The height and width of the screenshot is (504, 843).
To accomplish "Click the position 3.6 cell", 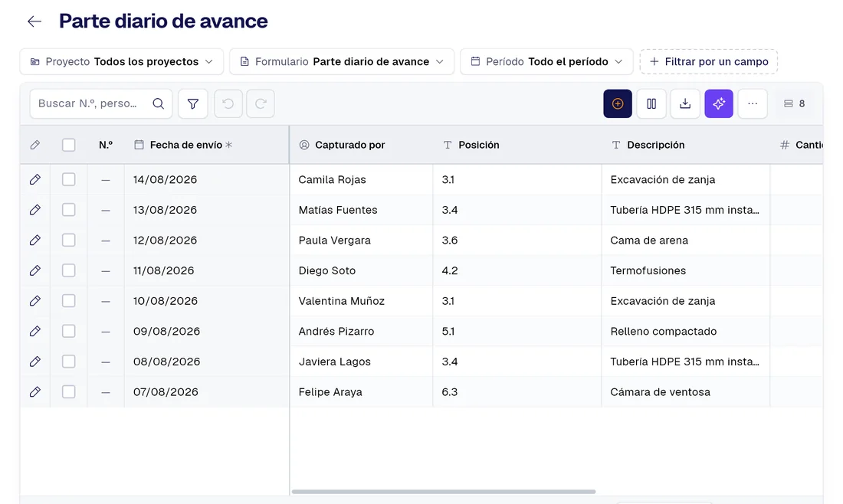I will [x=517, y=241].
